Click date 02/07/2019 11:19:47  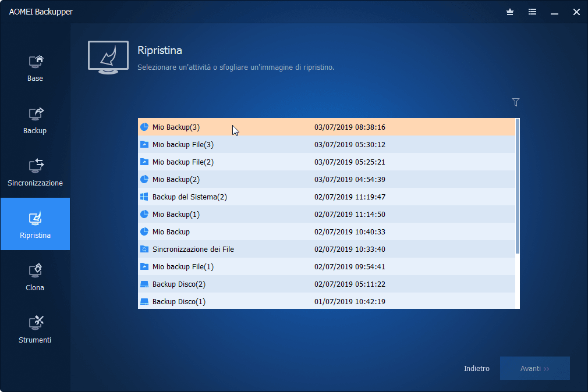click(x=350, y=197)
